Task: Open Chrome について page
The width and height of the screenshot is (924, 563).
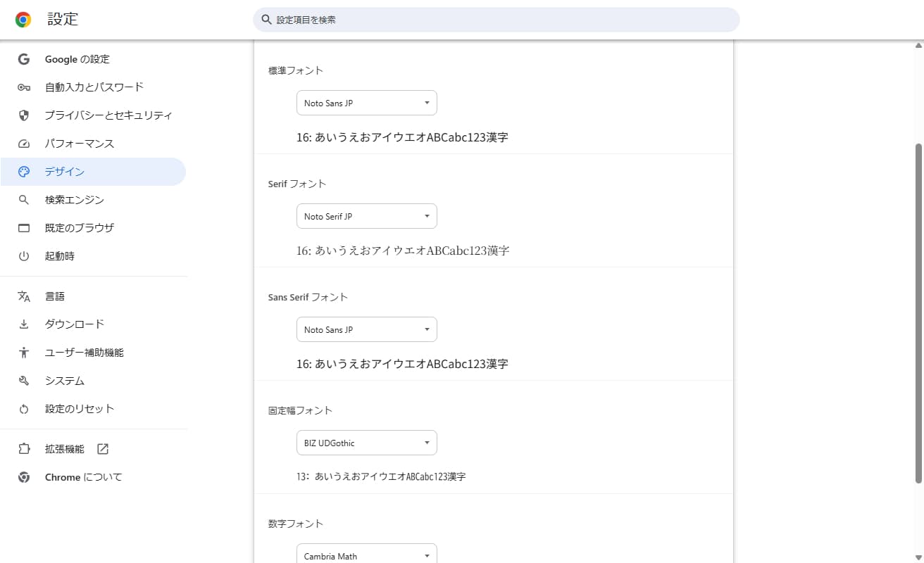Action: click(83, 477)
